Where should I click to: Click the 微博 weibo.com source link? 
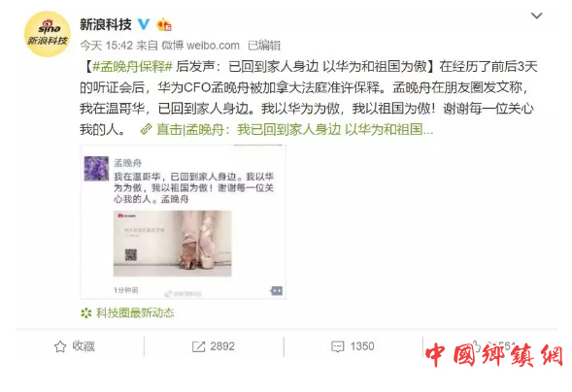(200, 46)
